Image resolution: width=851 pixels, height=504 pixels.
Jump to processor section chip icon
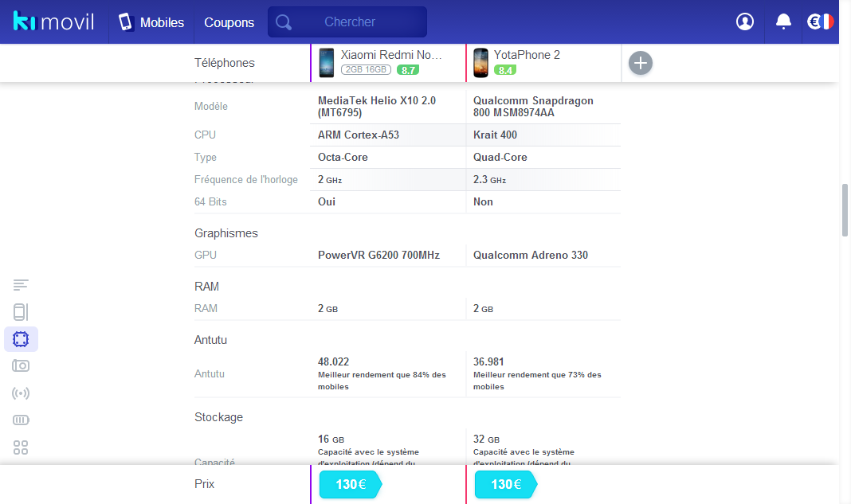pos(21,339)
